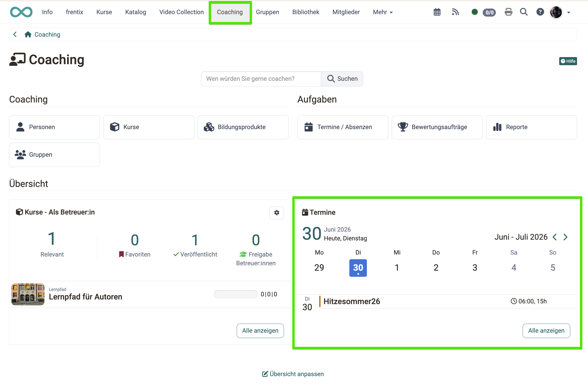588x391 pixels.
Task: Open the Katalog tab
Action: [x=136, y=12]
